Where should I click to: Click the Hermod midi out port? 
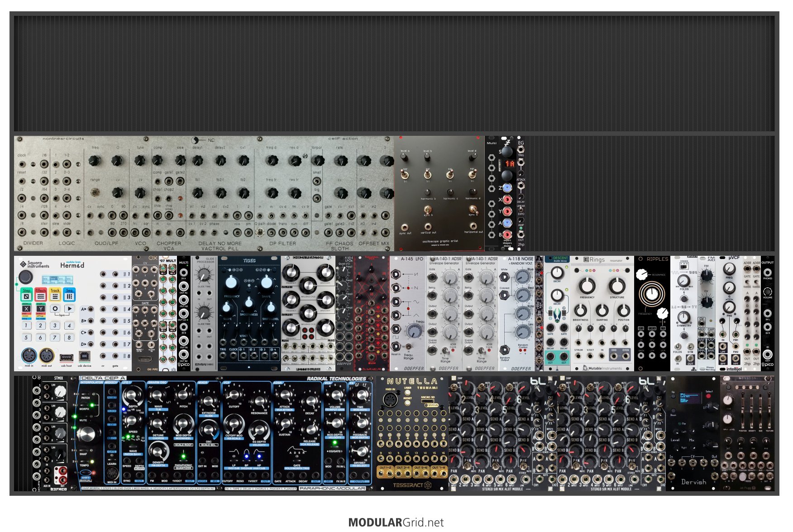pyautogui.click(x=47, y=356)
